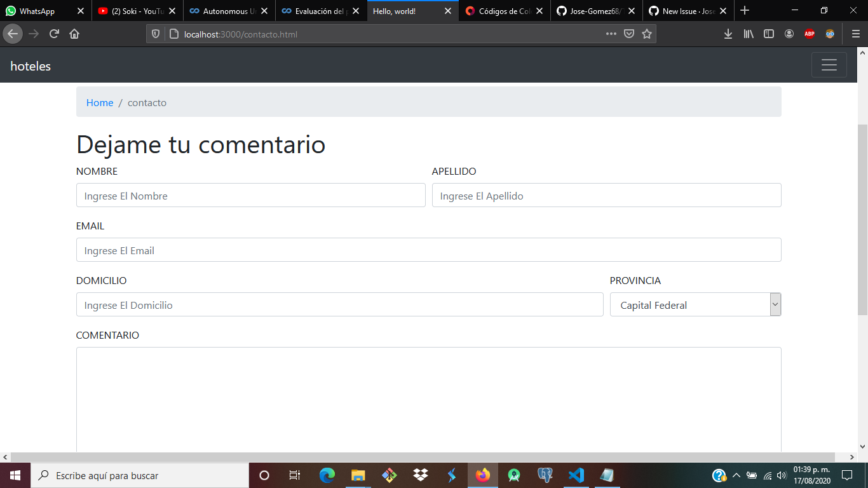This screenshot has width=868, height=488.
Task: Open the library icon in the toolbar
Action: (749, 34)
